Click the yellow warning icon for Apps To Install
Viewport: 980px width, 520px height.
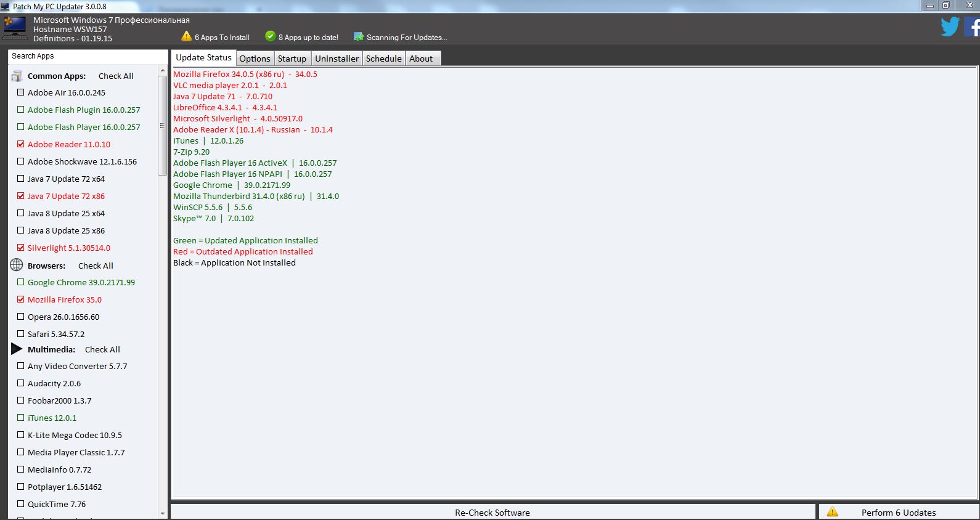pos(187,36)
